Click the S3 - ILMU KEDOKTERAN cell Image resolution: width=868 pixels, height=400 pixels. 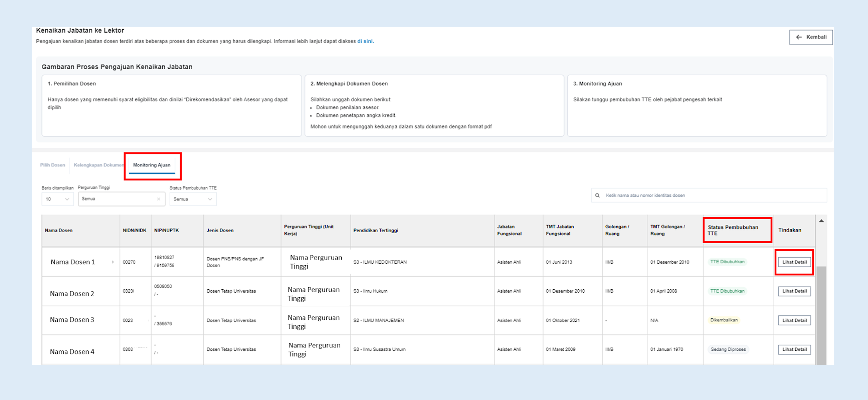click(x=422, y=262)
